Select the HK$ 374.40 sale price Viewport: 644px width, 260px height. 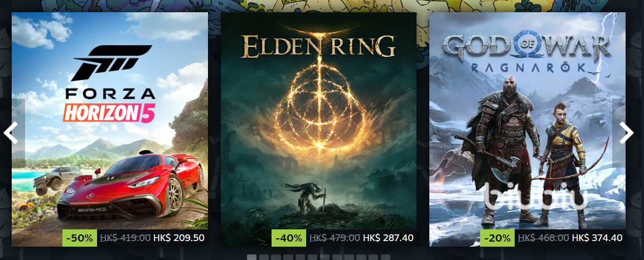point(597,238)
